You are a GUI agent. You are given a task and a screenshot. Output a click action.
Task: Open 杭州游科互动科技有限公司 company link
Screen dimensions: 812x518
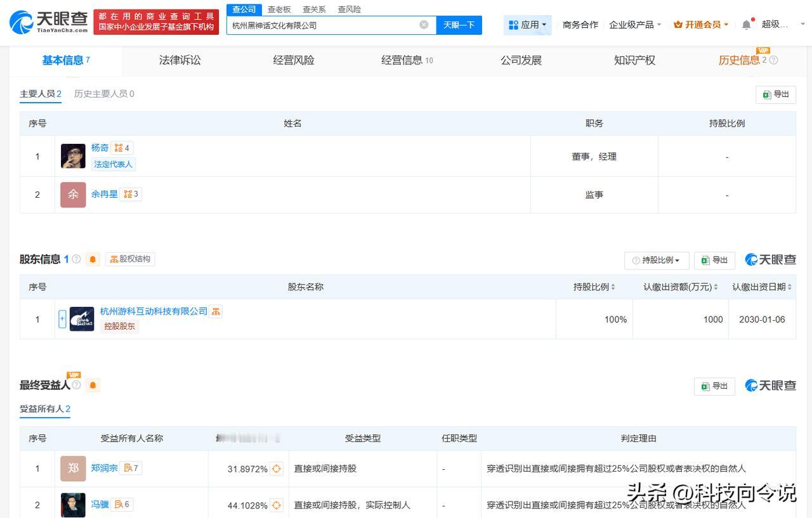click(154, 311)
